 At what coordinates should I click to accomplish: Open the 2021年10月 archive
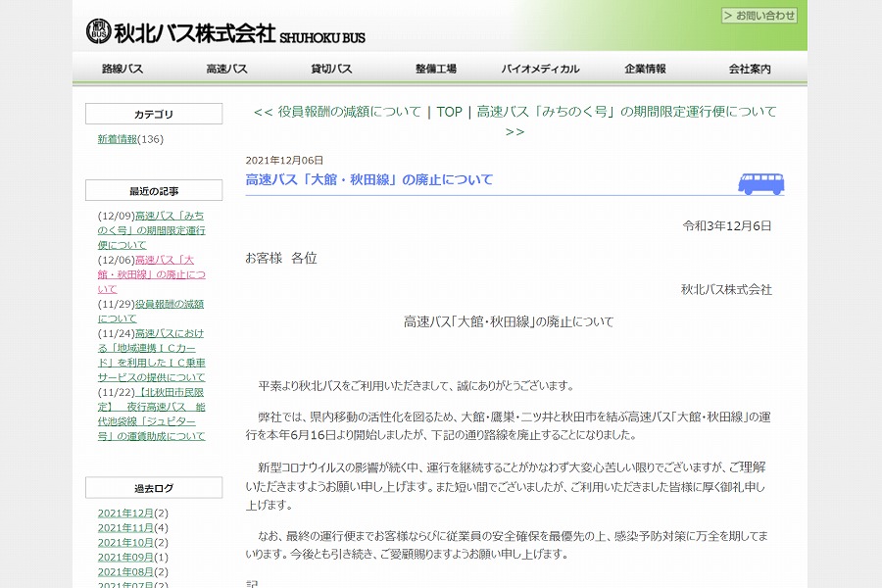coord(125,542)
